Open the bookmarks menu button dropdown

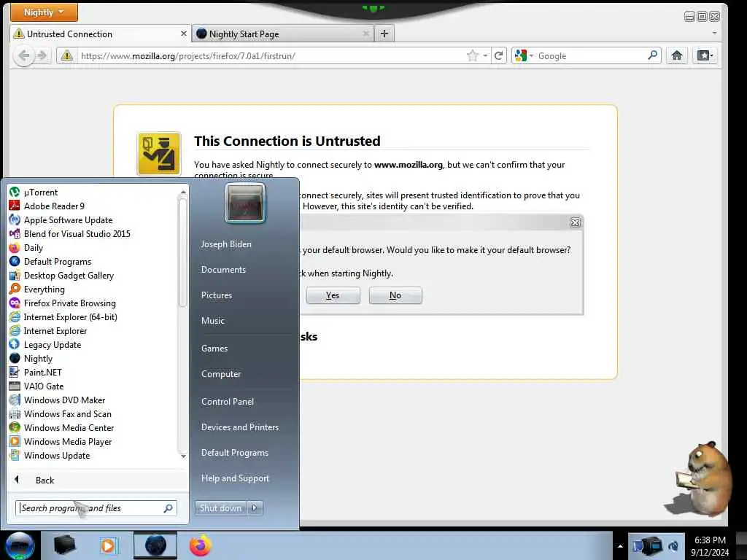[705, 55]
